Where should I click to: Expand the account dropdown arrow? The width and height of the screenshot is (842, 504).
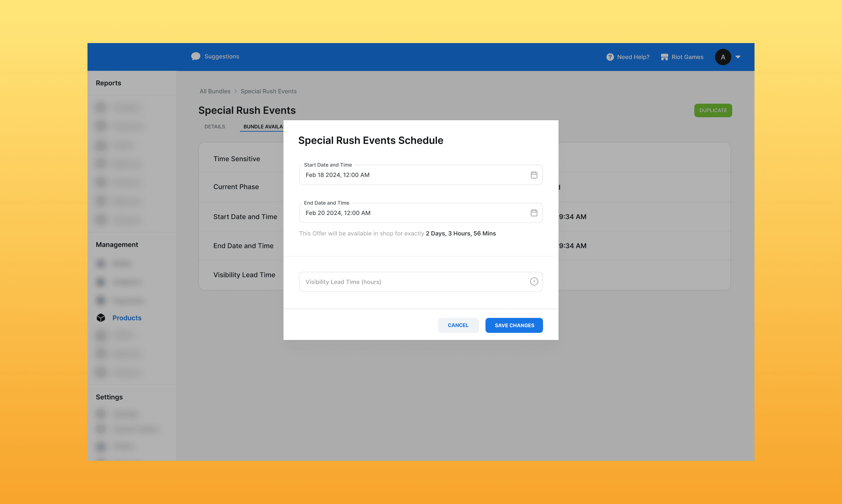(738, 57)
